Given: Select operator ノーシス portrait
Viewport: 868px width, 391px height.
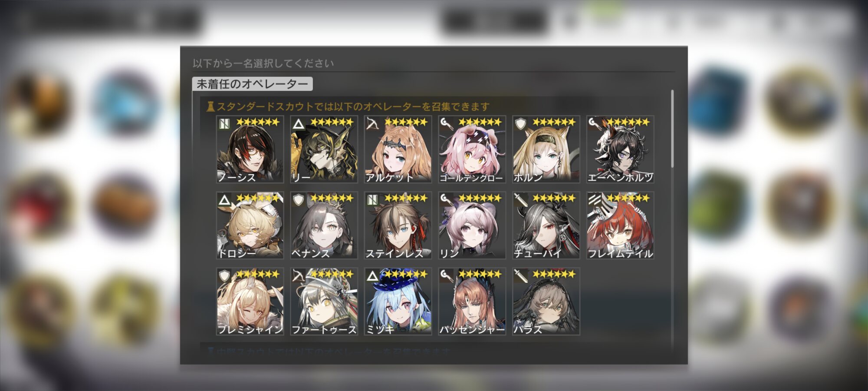Looking at the screenshot, I should click(250, 149).
